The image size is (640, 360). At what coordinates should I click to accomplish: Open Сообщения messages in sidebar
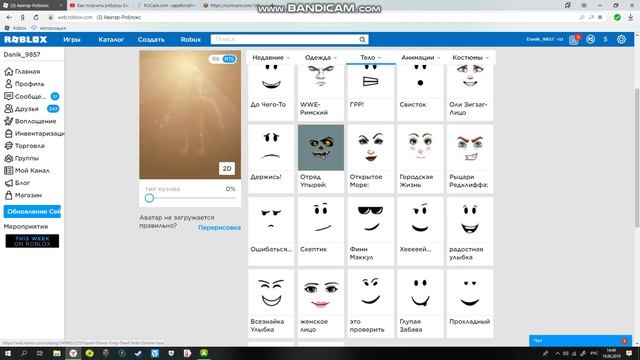[31, 96]
